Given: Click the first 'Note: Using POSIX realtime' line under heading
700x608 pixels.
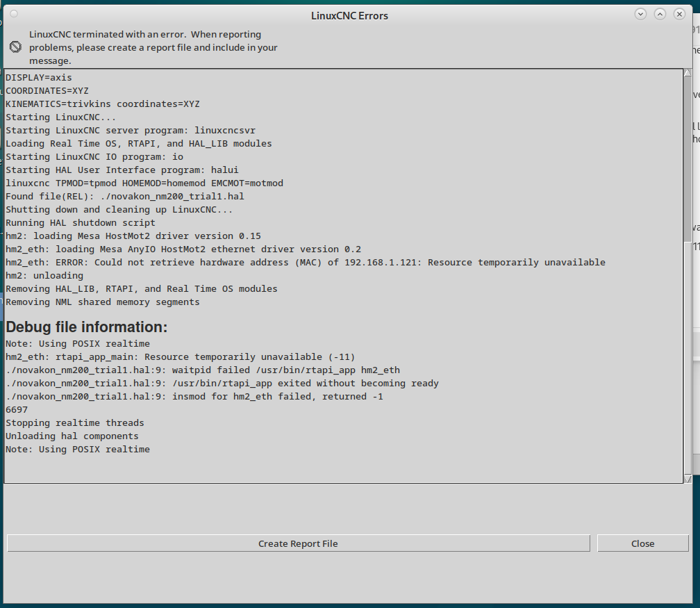Looking at the screenshot, I should pyautogui.click(x=78, y=343).
